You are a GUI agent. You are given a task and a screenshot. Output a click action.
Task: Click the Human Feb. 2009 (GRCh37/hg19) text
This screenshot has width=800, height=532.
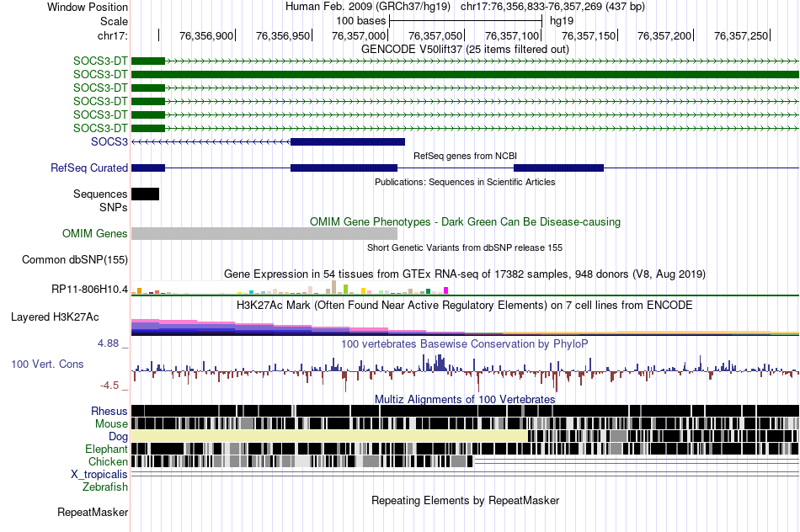pyautogui.click(x=368, y=7)
